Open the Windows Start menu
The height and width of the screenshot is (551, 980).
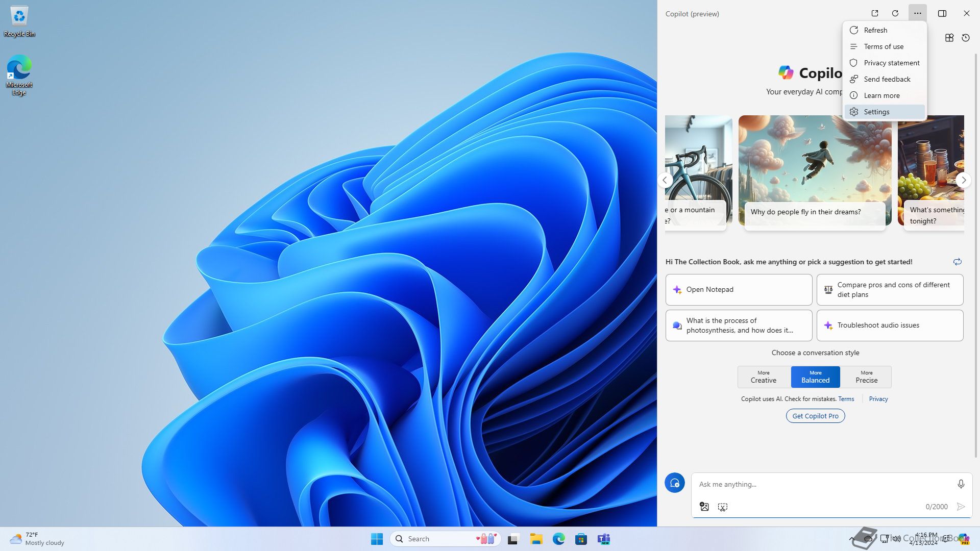(x=377, y=539)
